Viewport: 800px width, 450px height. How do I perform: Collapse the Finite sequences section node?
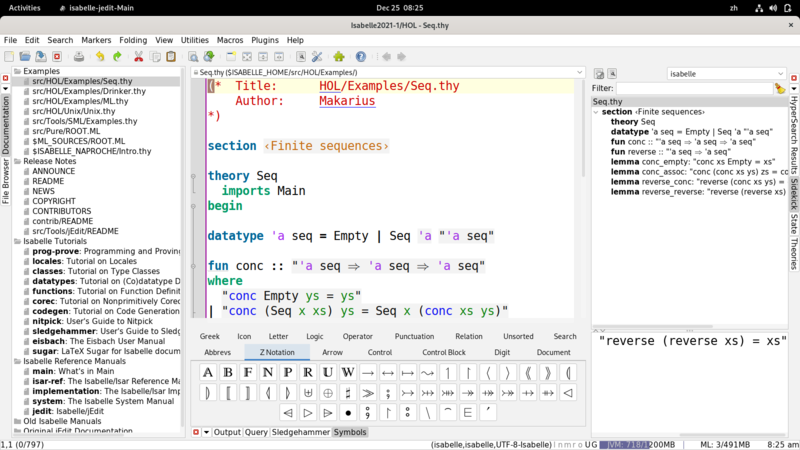[x=596, y=112]
